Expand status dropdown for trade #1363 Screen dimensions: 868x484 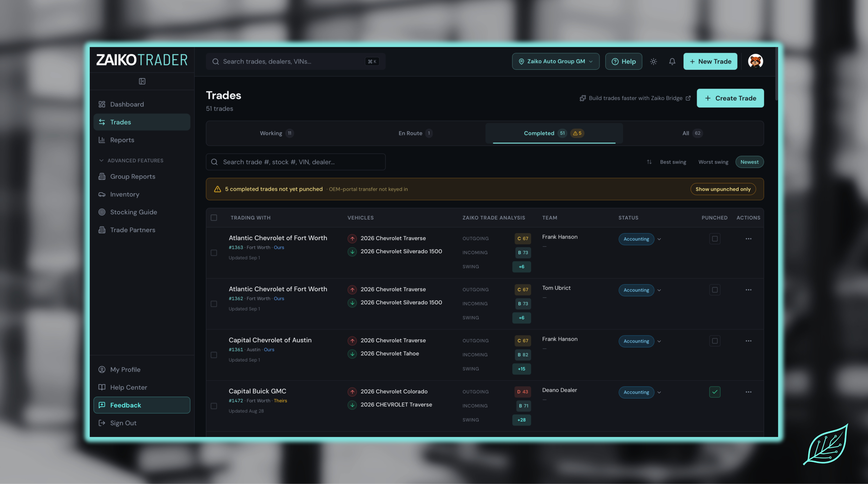[x=659, y=239]
